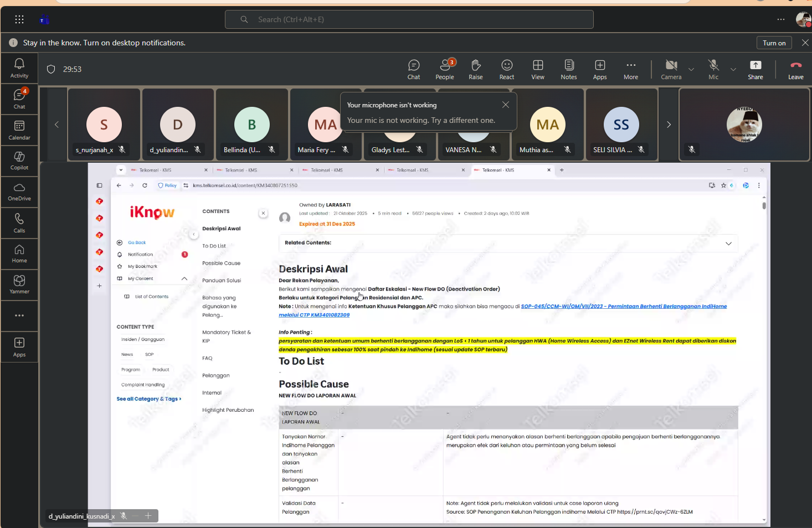Open Apps in the meeting toolbar
This screenshot has width=812, height=528.
coord(600,70)
